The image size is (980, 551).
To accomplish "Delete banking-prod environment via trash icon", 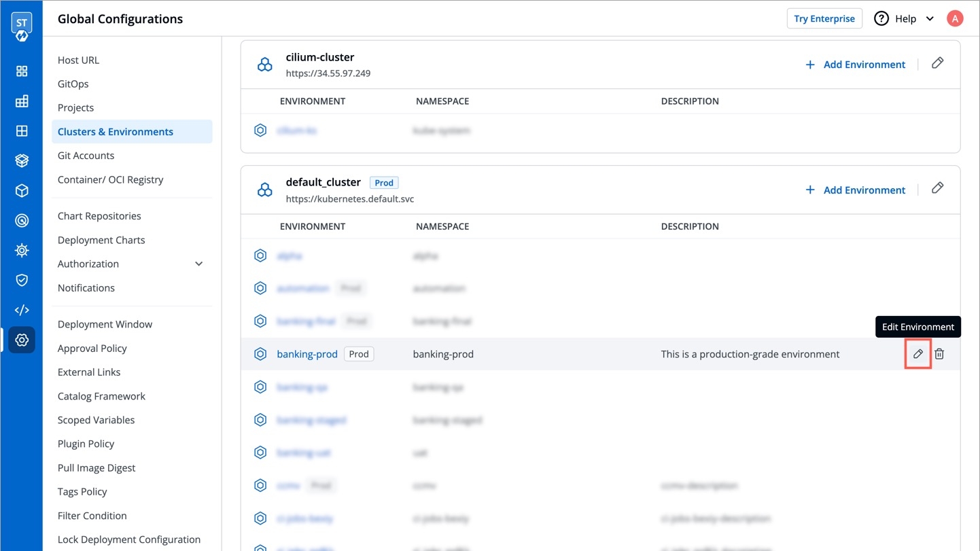I will click(x=939, y=354).
